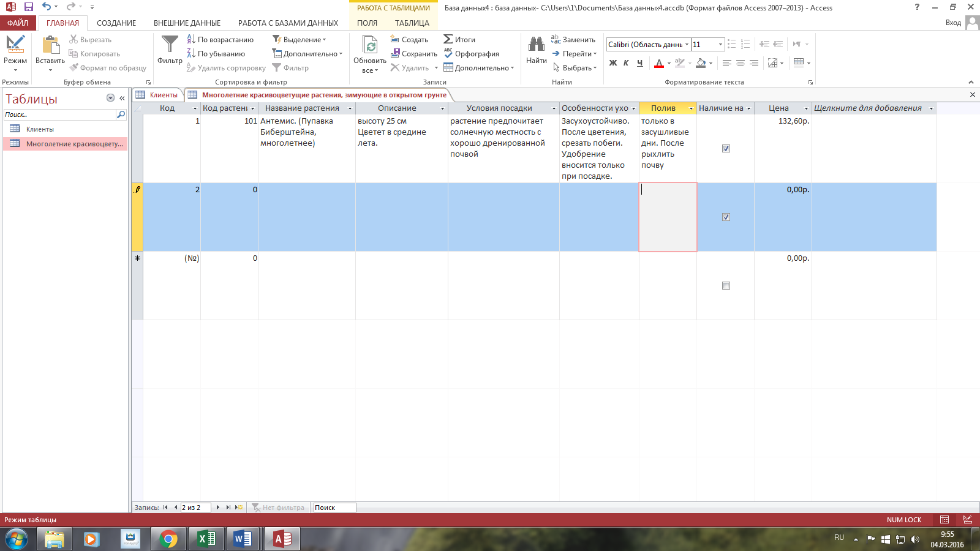Open ФАЙЛ menu

click(x=18, y=23)
